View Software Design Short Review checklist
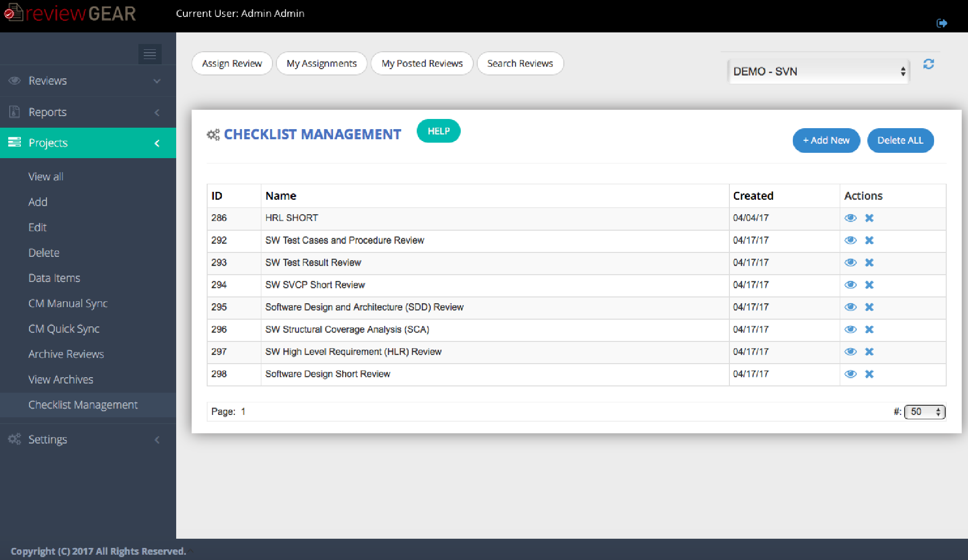This screenshot has width=968, height=560. point(850,374)
